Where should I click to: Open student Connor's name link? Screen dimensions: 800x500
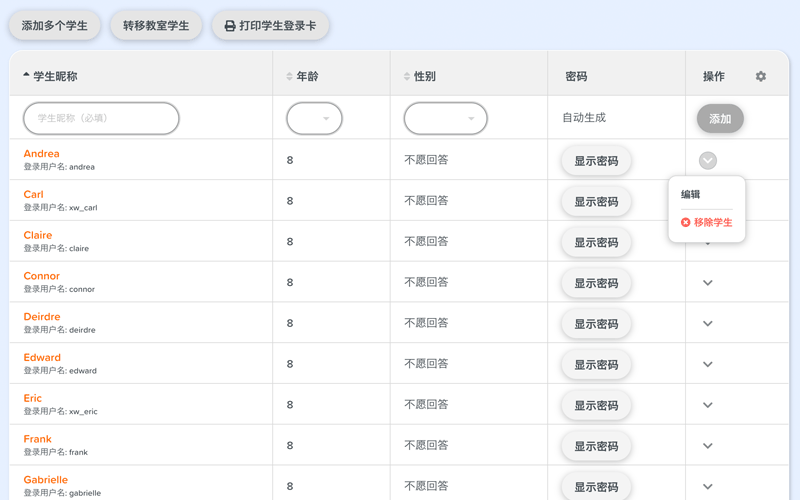point(41,276)
